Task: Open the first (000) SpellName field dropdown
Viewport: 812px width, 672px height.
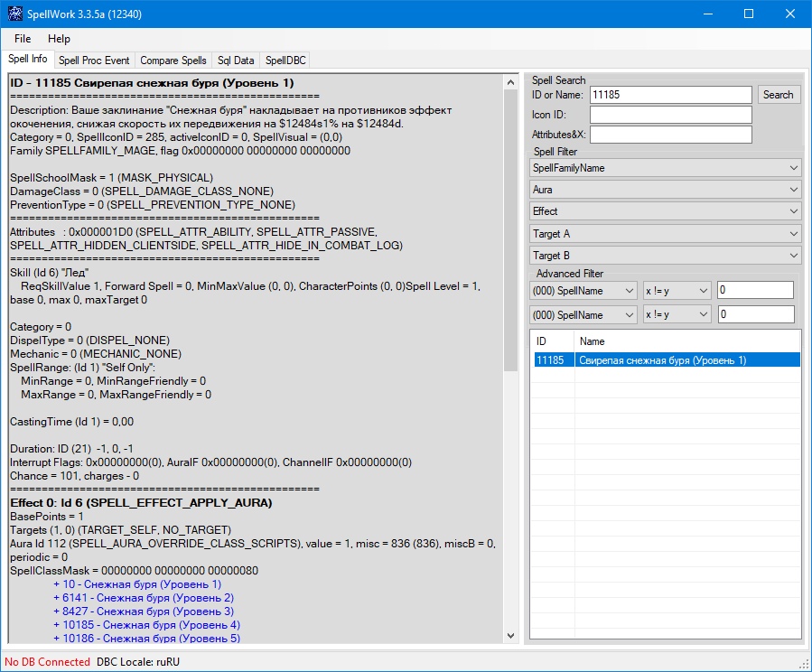Action: click(x=583, y=291)
